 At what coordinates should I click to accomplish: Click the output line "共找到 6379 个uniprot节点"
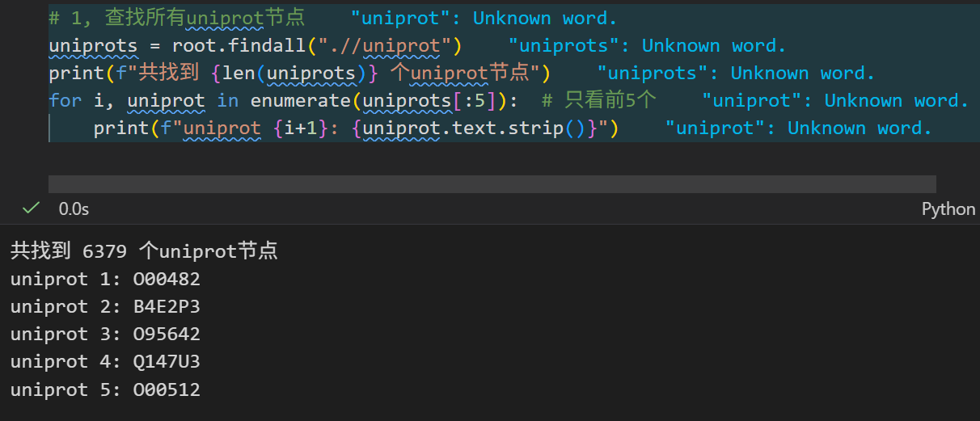[x=144, y=251]
